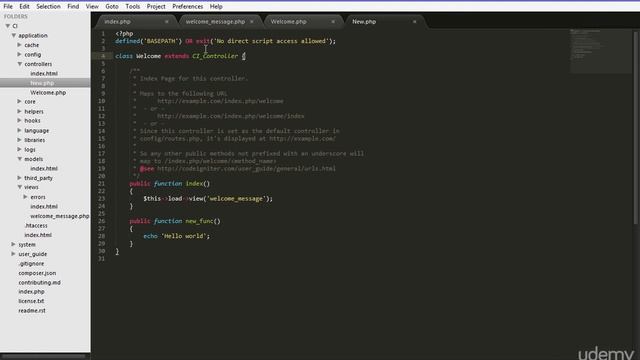The image size is (640, 360).
Task: Expand the libraries folder arrow
Action: coord(19,140)
